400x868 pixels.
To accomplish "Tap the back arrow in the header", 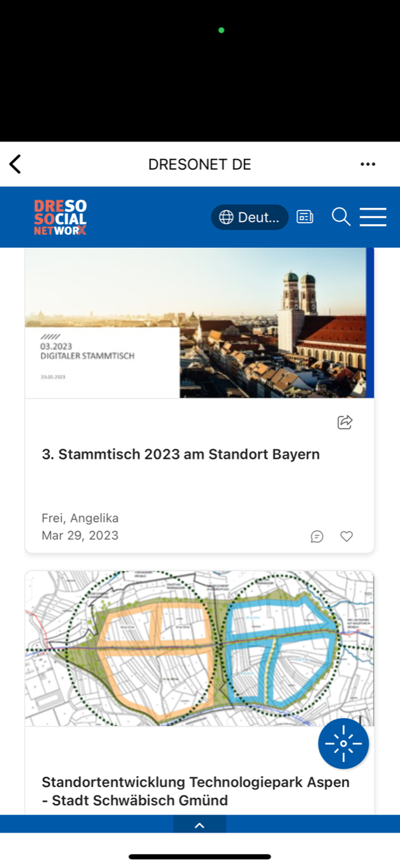I will pyautogui.click(x=15, y=164).
